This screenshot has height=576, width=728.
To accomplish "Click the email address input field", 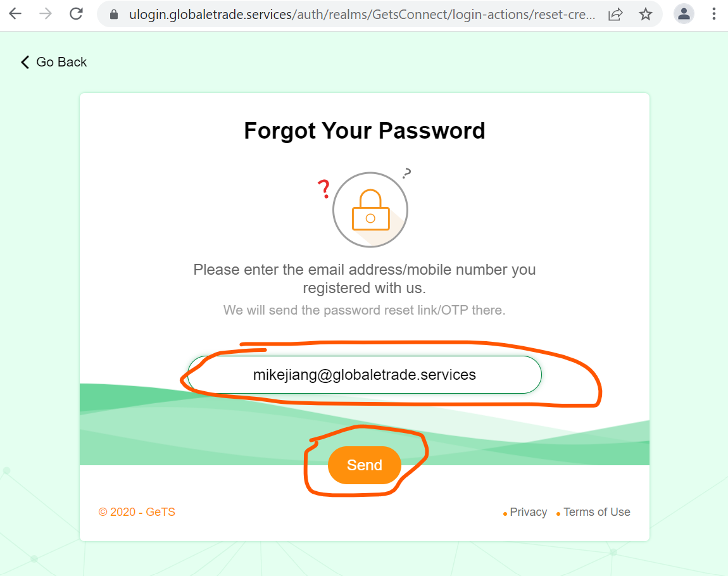I will 365,375.
